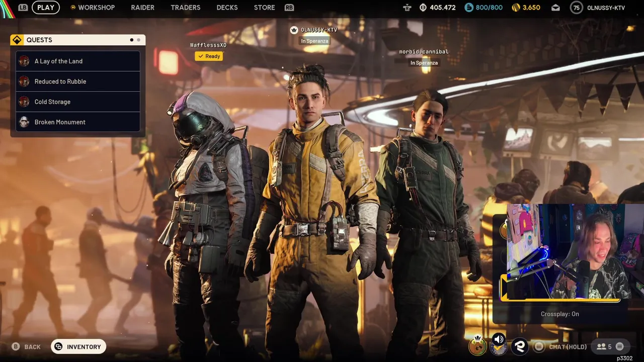The image size is (644, 362).
Task: Click the Inventory button
Action: coord(78,346)
